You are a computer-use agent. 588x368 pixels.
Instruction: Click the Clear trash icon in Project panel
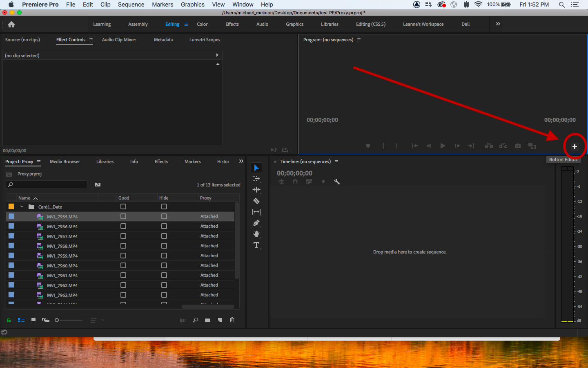click(232, 320)
